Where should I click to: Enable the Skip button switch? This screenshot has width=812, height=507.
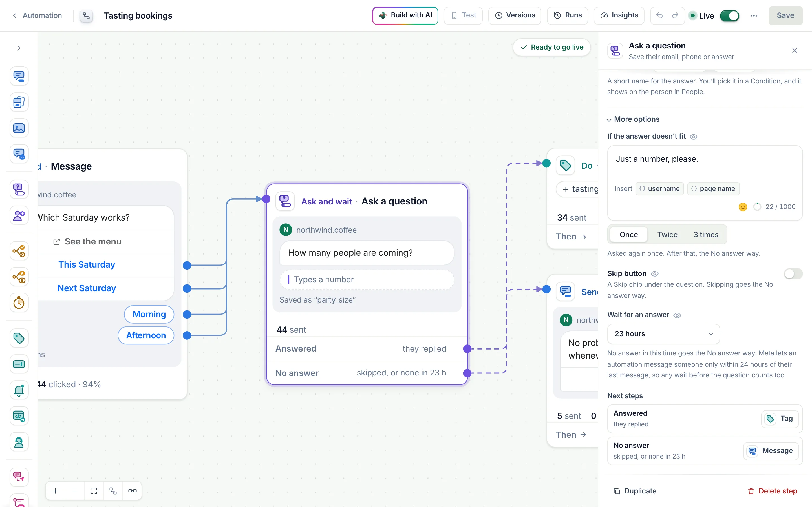point(793,273)
